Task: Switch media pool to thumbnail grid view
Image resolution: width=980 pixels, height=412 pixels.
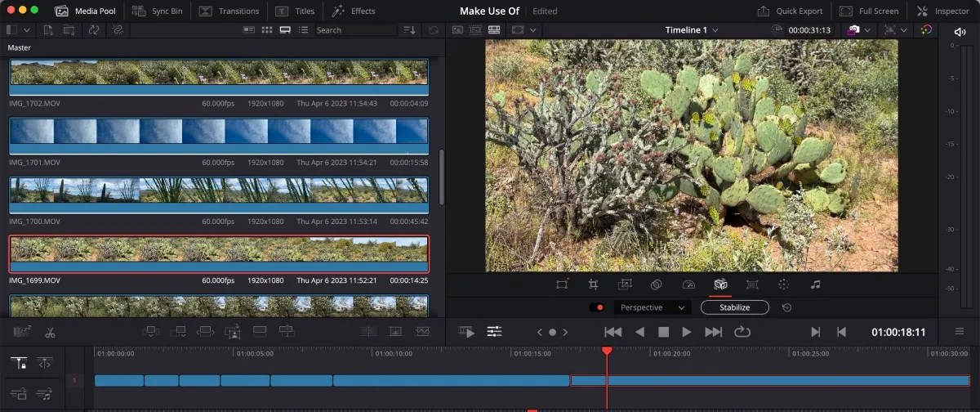Action: [x=266, y=29]
